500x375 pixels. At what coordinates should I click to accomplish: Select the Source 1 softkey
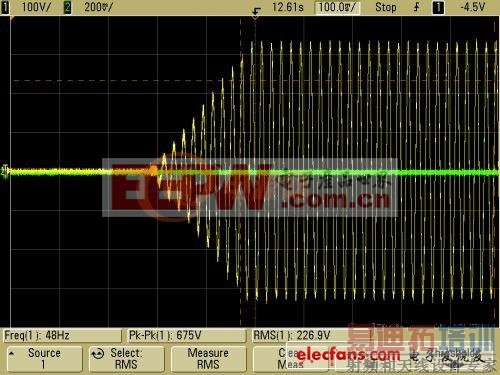click(44, 358)
